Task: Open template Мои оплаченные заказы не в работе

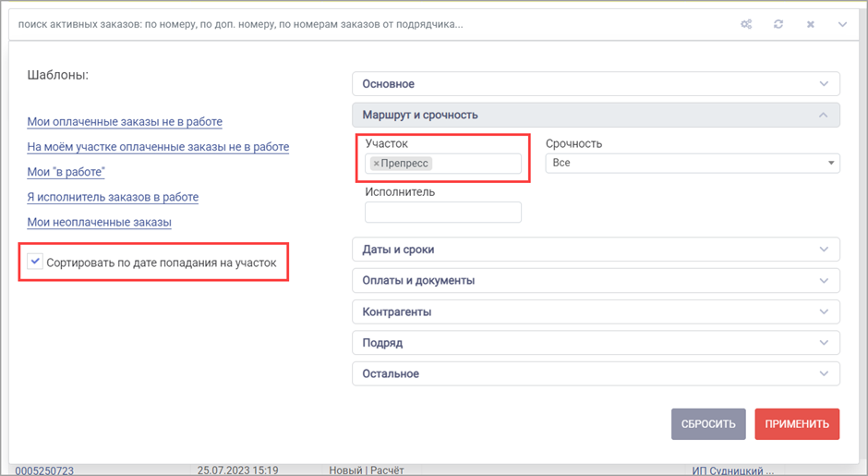Action: (125, 122)
